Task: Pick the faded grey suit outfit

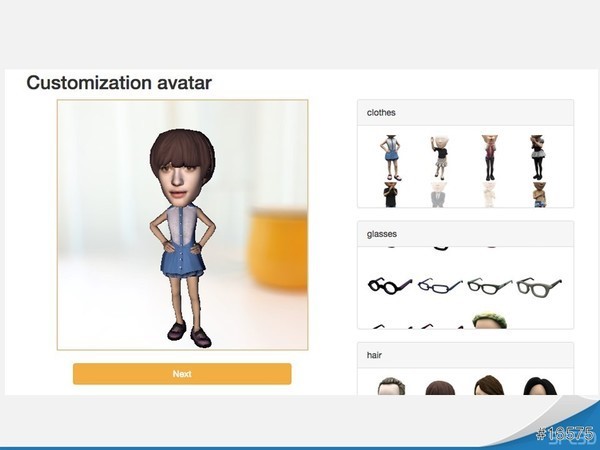Action: point(438,195)
